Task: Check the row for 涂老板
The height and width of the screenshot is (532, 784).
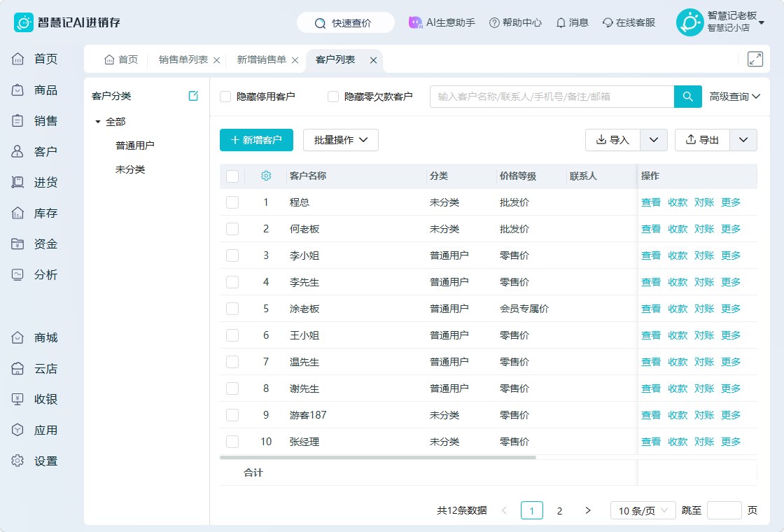Action: pyautogui.click(x=232, y=309)
